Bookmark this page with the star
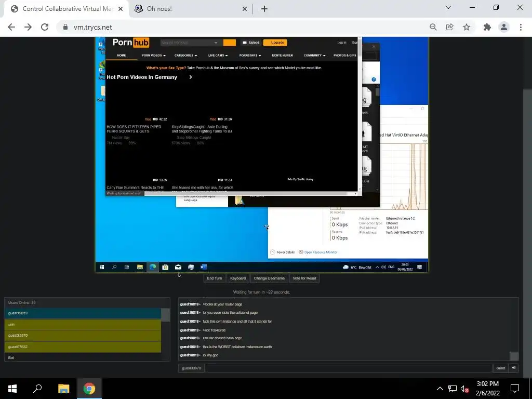Screen dimensions: 532x399 (x=467, y=27)
